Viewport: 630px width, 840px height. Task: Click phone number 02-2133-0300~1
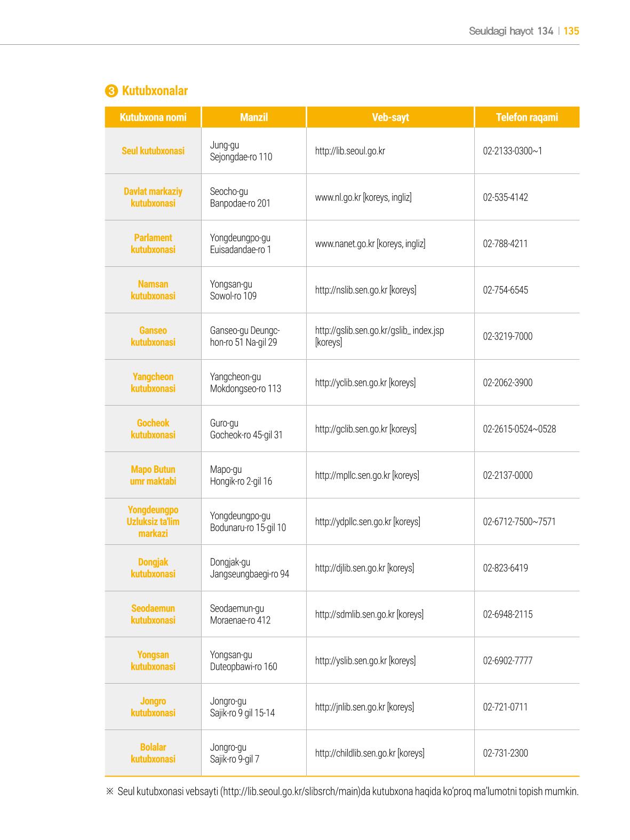[x=513, y=151]
